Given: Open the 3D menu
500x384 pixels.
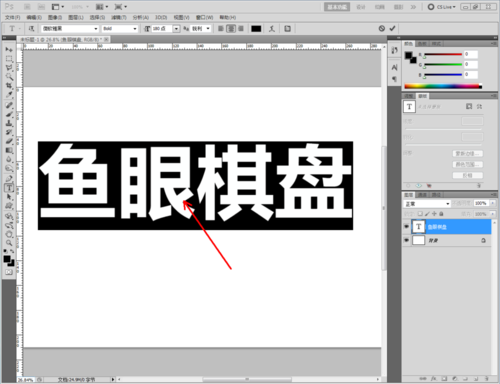Looking at the screenshot, I should [x=161, y=17].
